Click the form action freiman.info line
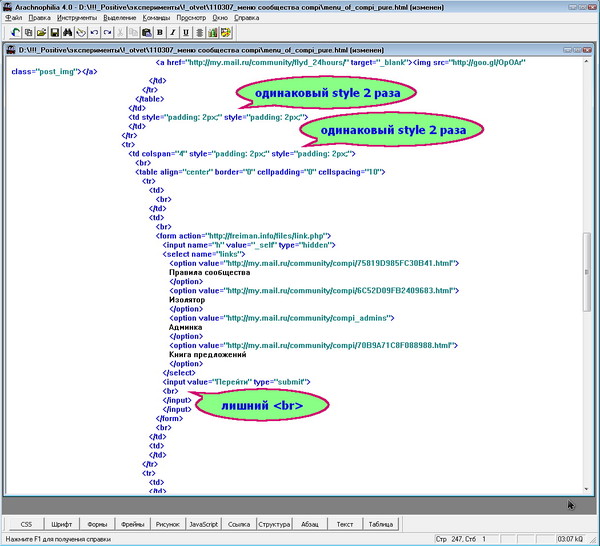 (243, 236)
